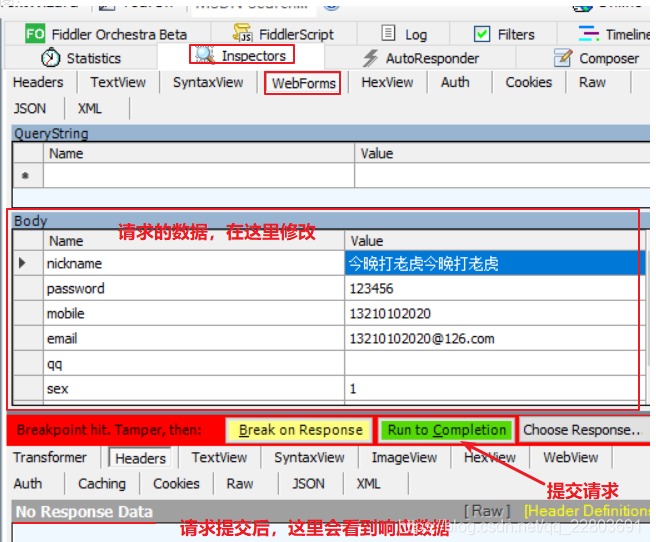
Task: Click the Log document icon
Action: (388, 33)
